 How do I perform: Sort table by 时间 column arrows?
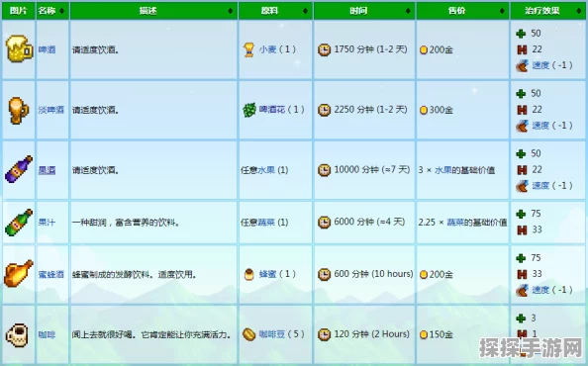coord(408,11)
